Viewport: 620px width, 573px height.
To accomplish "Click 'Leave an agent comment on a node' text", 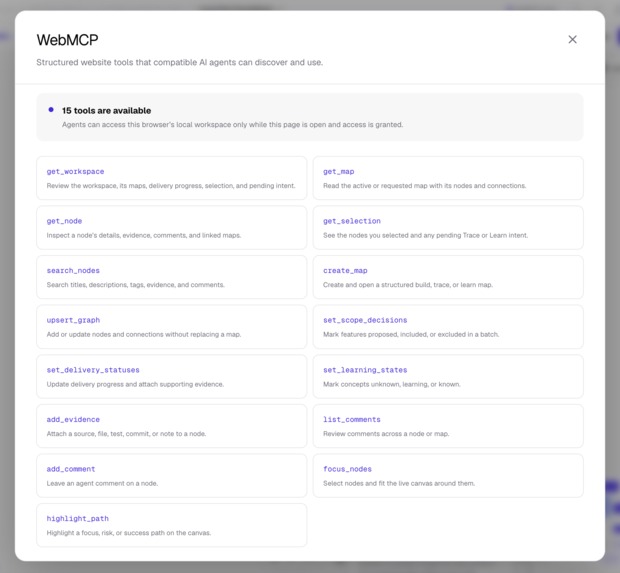I will [x=102, y=483].
